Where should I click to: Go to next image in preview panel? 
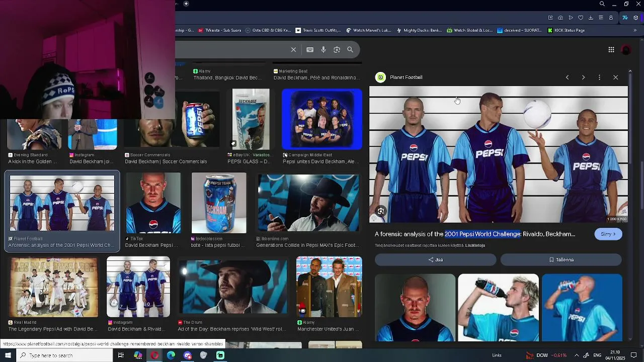[583, 77]
